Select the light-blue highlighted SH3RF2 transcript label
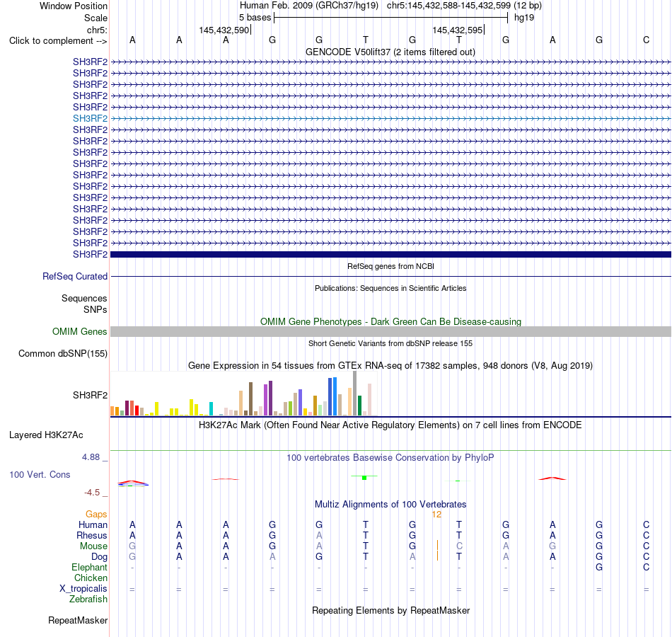Screen dimensions: 672x637 90,118
